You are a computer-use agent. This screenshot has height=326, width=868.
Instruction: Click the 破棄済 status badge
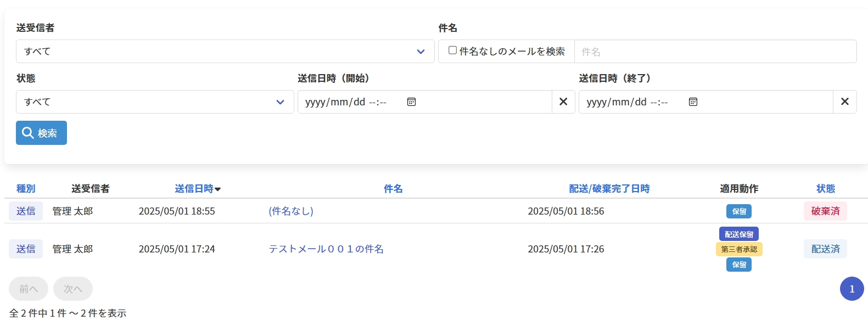(x=825, y=211)
